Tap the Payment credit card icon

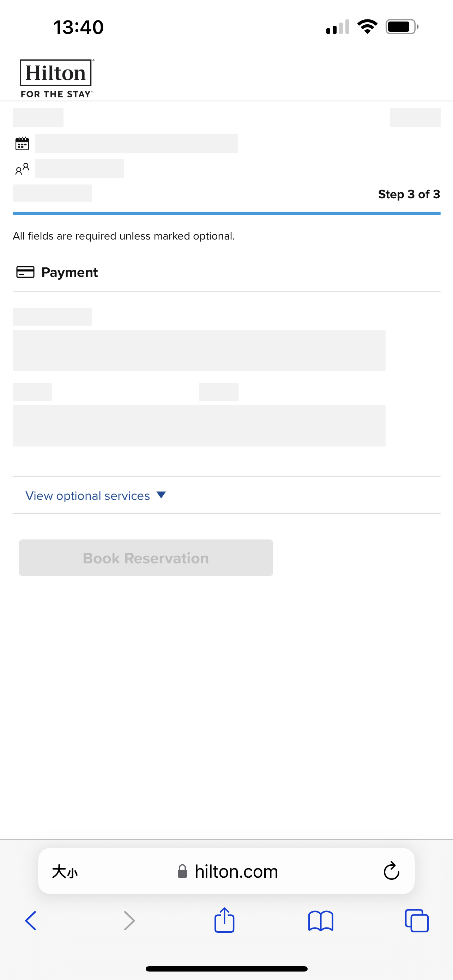click(25, 272)
